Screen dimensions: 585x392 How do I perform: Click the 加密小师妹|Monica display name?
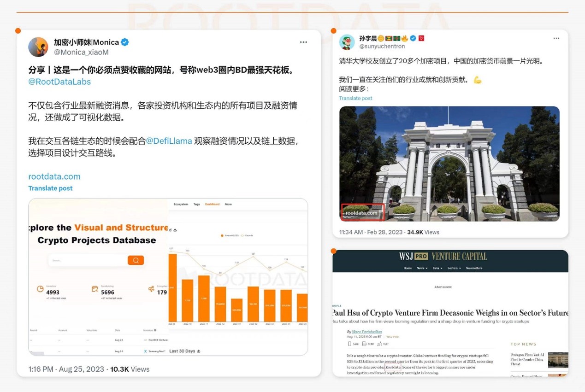pyautogui.click(x=86, y=42)
